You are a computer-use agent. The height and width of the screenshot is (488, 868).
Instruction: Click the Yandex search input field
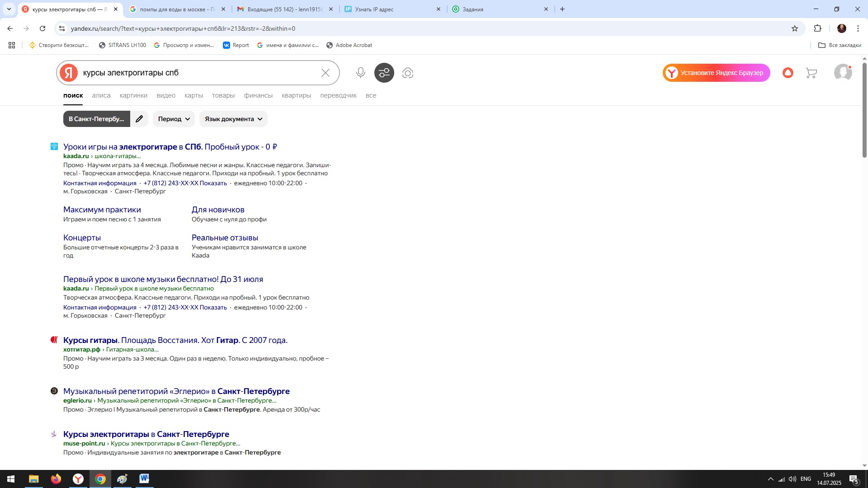[x=199, y=73]
